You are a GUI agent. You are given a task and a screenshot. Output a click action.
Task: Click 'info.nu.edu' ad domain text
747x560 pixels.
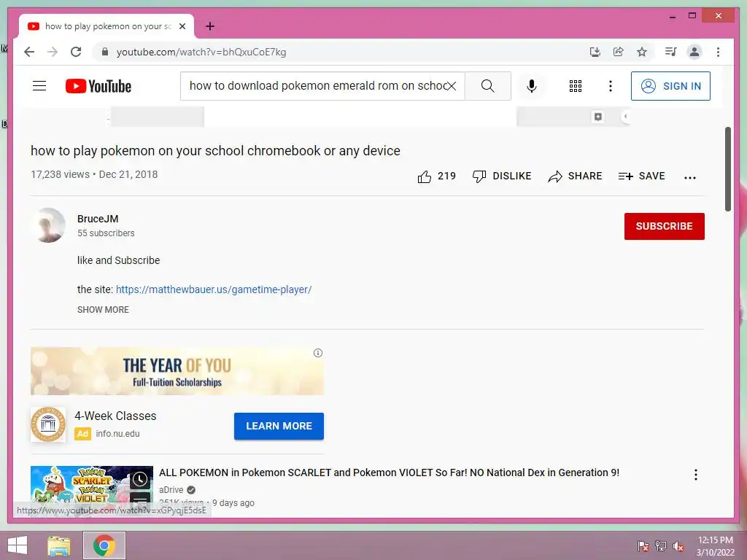pos(117,434)
